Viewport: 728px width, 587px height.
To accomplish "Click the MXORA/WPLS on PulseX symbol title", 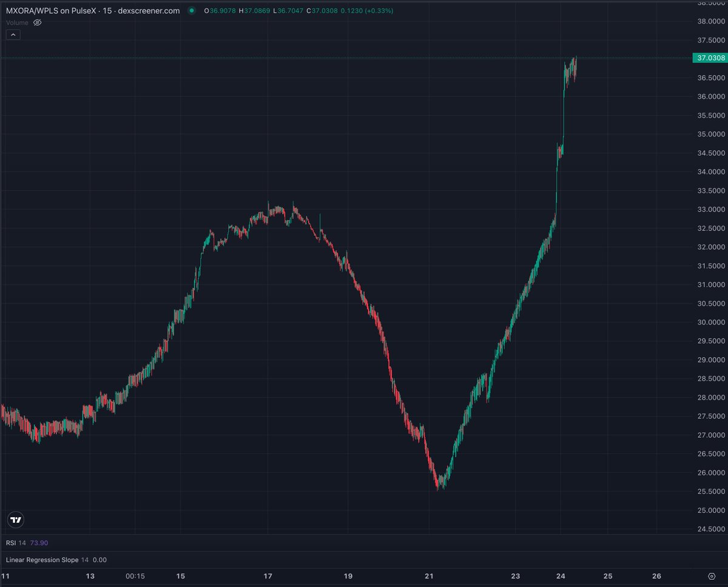I will coord(93,11).
